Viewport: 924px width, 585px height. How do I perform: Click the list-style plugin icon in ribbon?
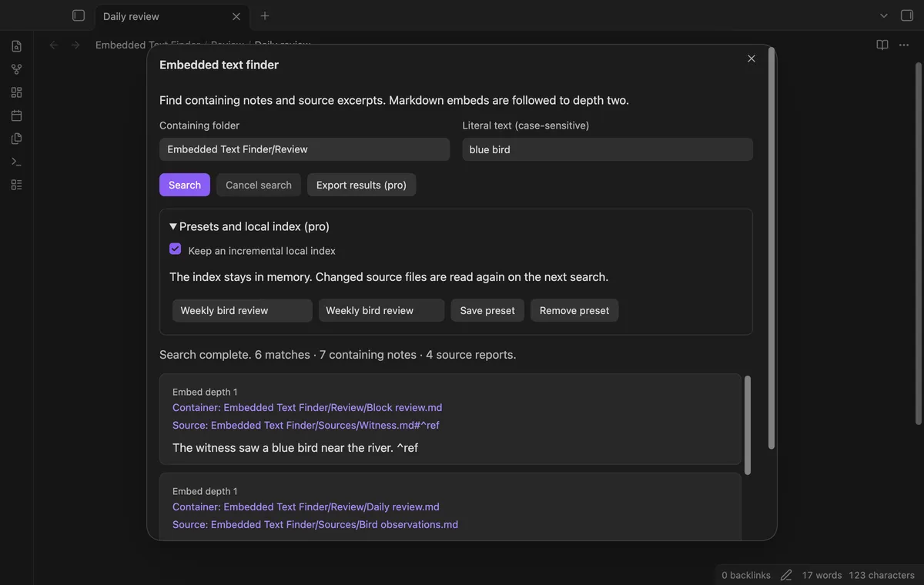pos(16,185)
